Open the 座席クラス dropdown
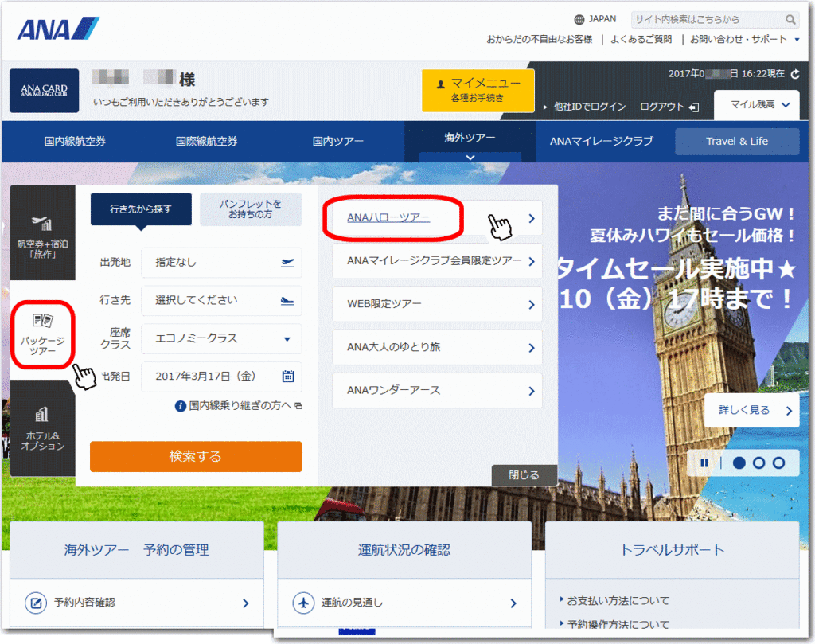 pos(222,338)
